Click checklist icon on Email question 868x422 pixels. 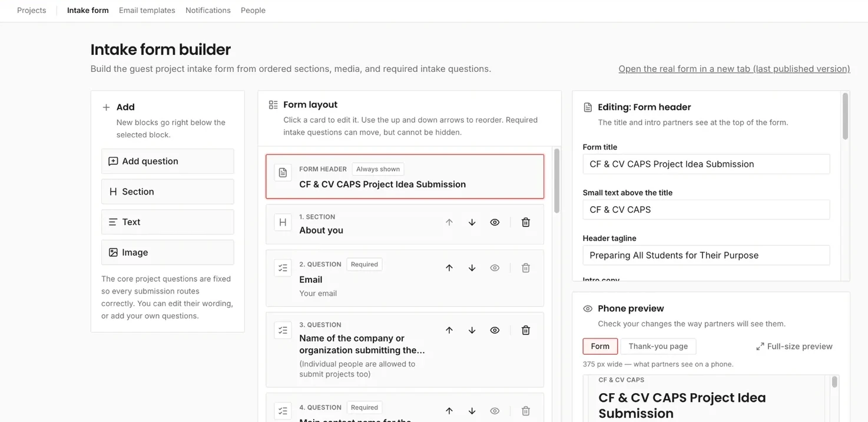click(283, 268)
